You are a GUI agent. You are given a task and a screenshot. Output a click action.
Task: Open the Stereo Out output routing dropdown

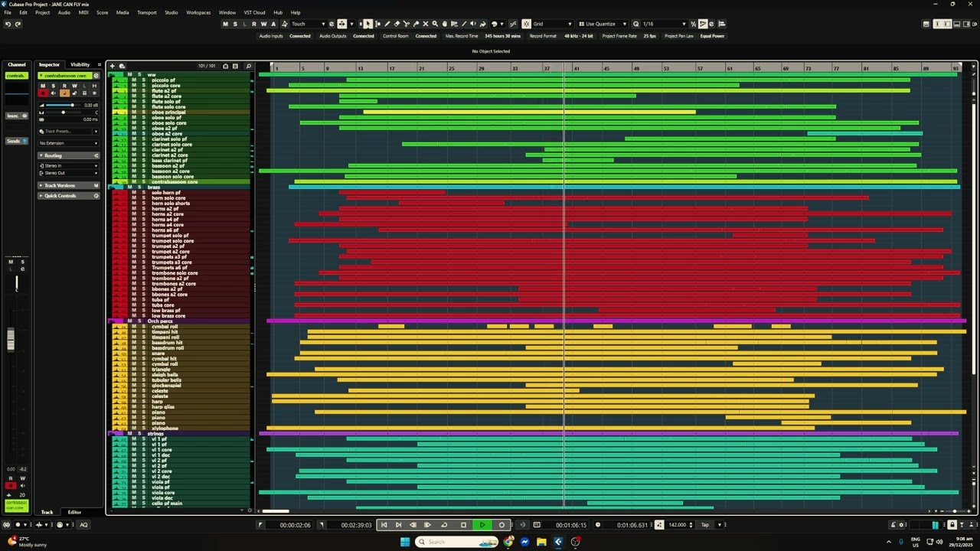[69, 173]
